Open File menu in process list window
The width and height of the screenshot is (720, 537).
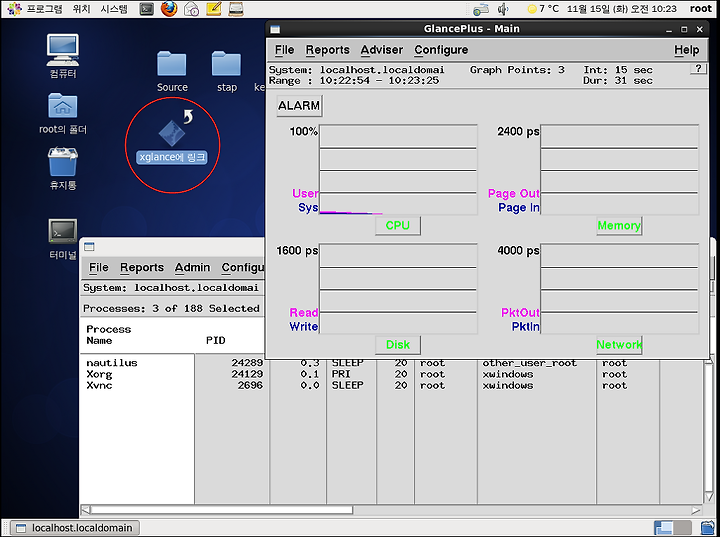coord(99,267)
